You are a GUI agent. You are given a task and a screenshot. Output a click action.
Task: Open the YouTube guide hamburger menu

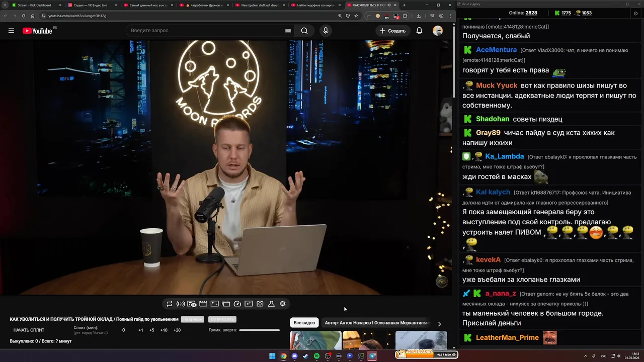click(11, 31)
